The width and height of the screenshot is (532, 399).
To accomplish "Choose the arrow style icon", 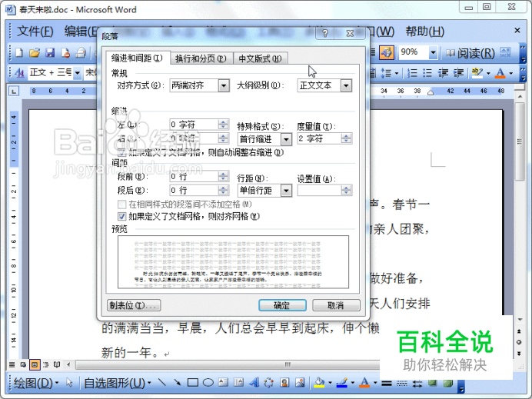I will tap(417, 384).
